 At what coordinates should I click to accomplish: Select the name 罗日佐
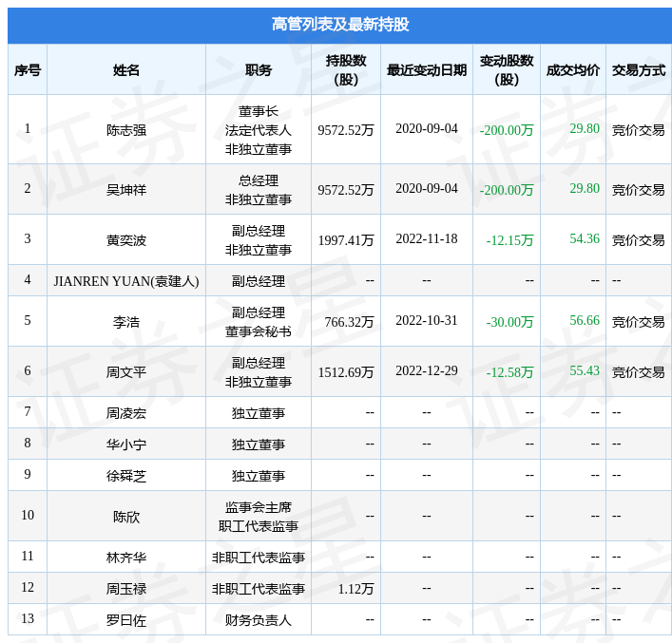pyautogui.click(x=126, y=620)
